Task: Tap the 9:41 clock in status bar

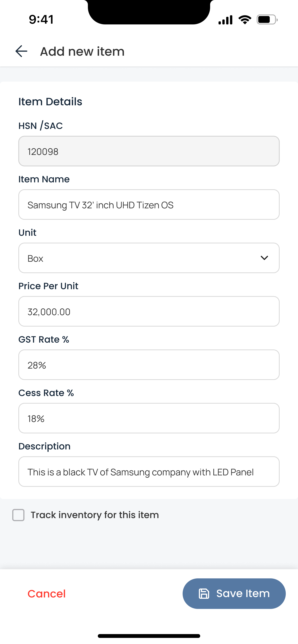Action: pyautogui.click(x=41, y=19)
